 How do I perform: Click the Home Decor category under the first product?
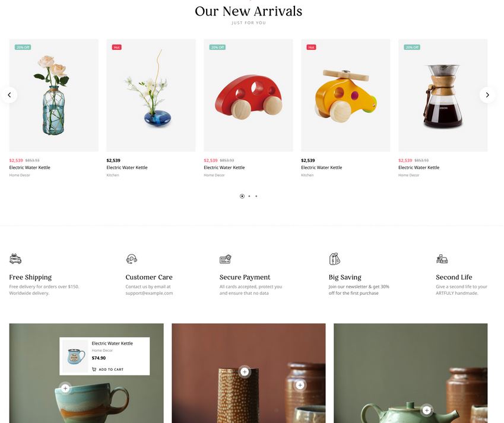(x=20, y=175)
